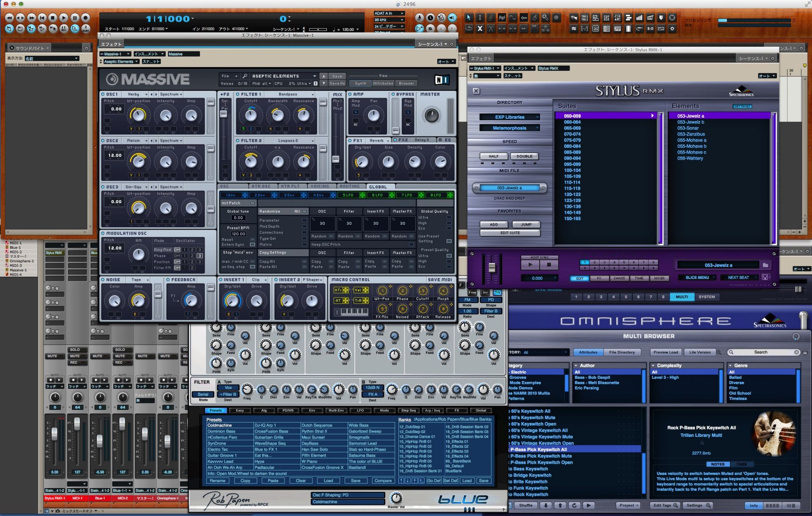Screen dimensions: 812x516
Task: Open Massive OSC1 wavetable dropdown Herby
Action: 137,94
